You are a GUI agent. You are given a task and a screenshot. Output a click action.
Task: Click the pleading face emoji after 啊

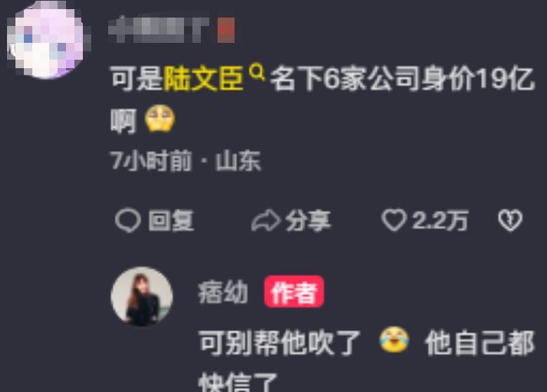click(x=160, y=119)
